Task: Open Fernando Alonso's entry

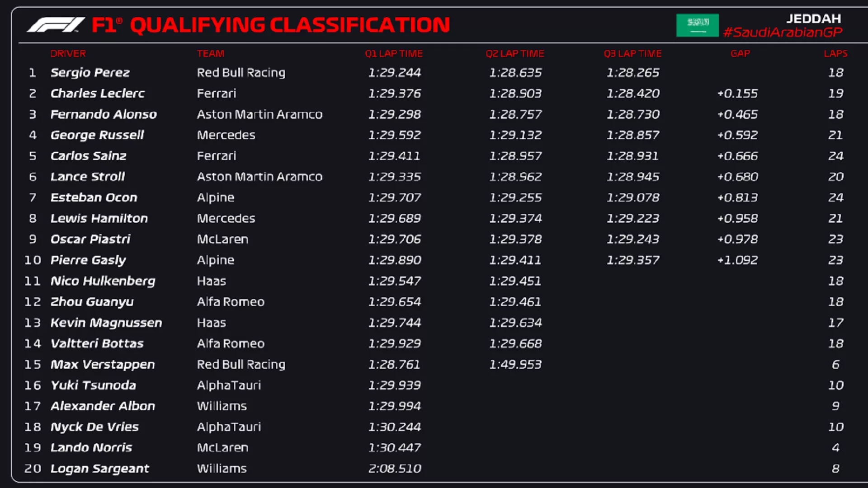Action: coord(104,114)
